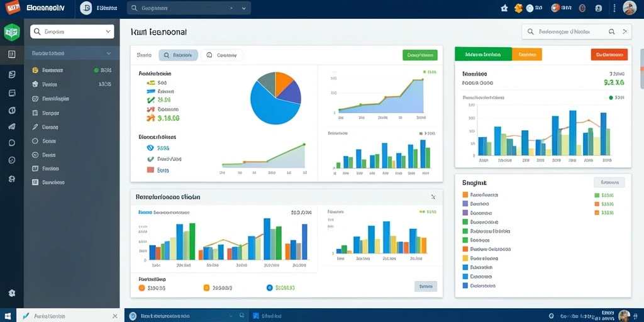644x322 pixels.
Task: Click the red button in the right panel
Action: (609, 54)
